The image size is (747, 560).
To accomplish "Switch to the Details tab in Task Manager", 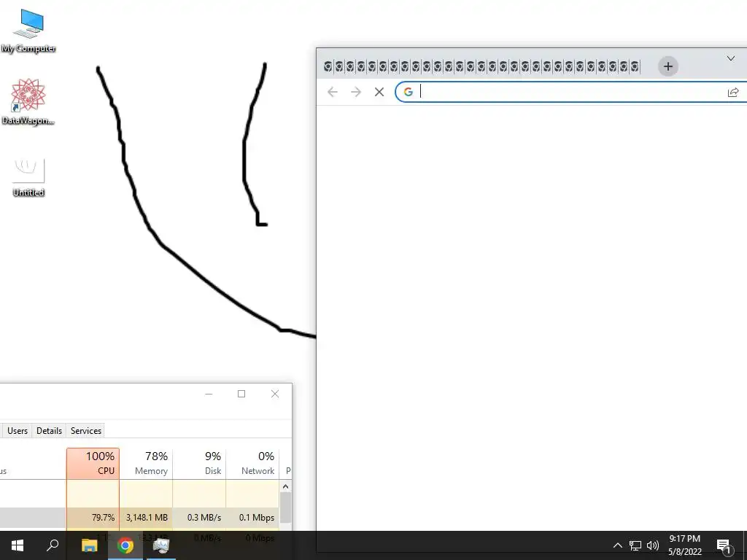I will point(49,430).
